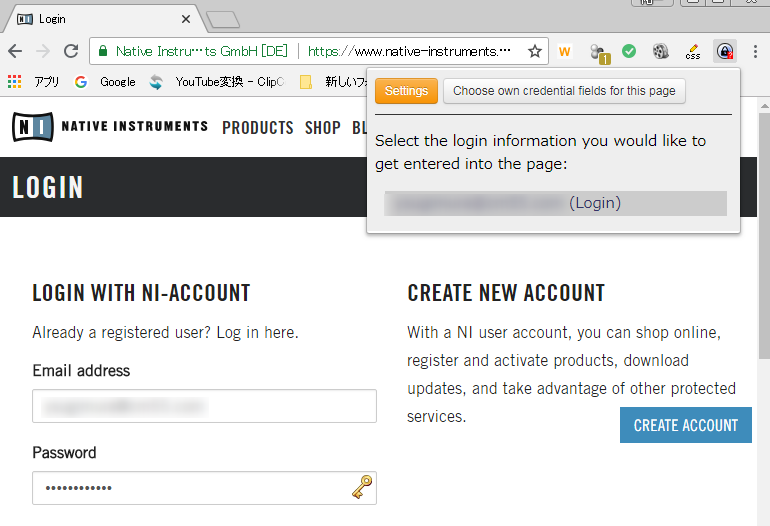Screen dimensions: 770x526
Task: Open the film reel extension icon
Action: (x=660, y=51)
